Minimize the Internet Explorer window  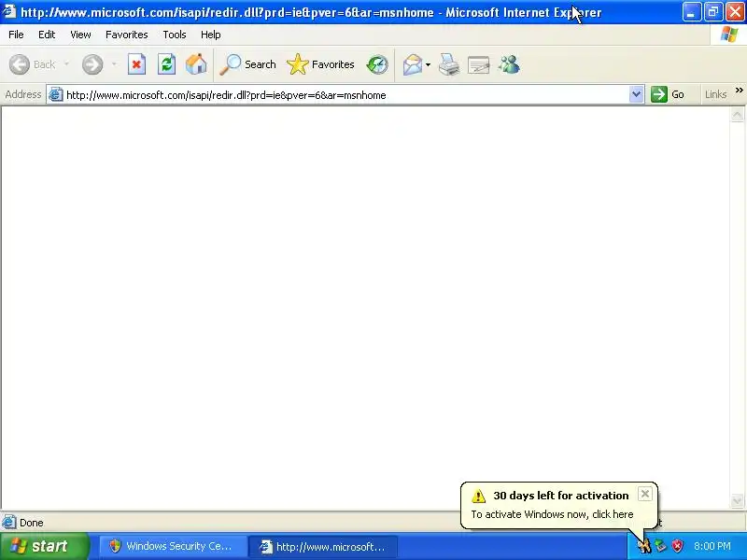coord(691,12)
